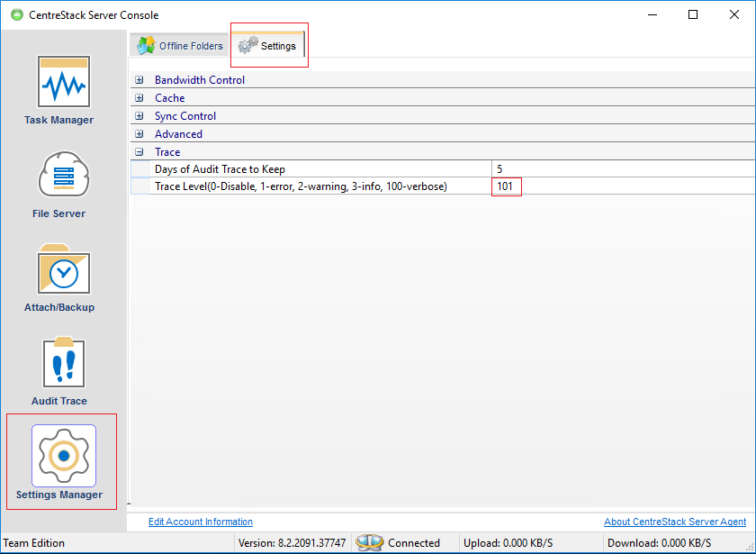
Task: Click the Connected status network icon
Action: 369,543
